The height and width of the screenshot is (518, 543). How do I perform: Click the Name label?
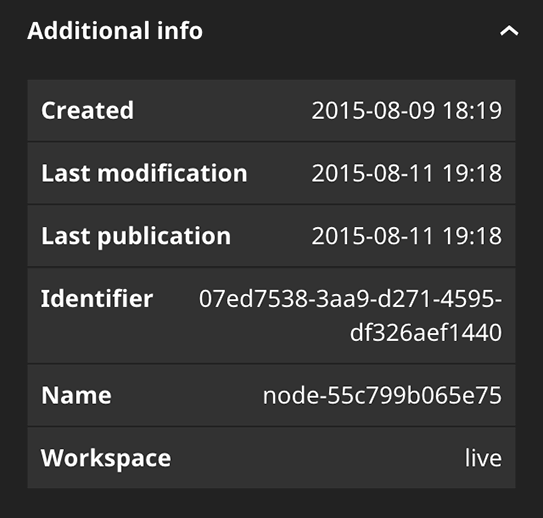76,395
